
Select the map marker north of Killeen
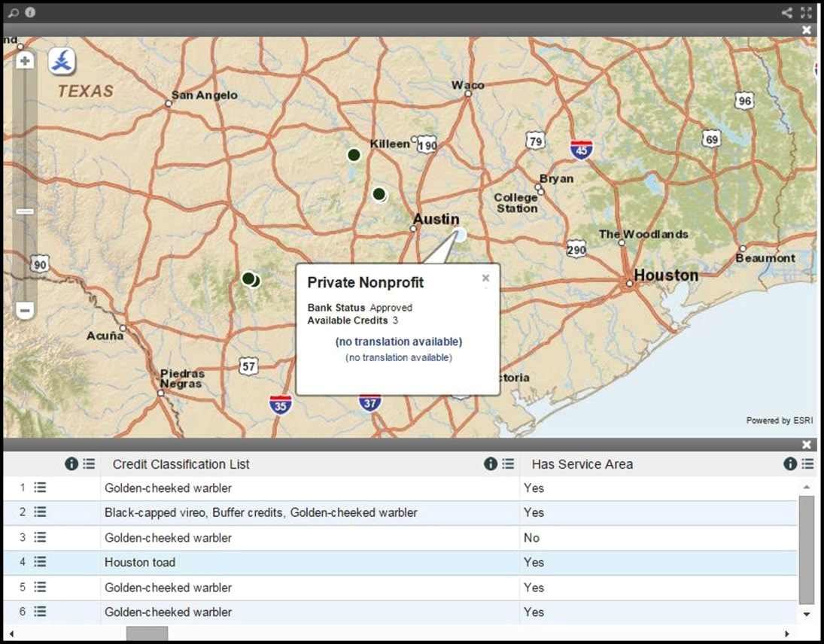tap(354, 155)
